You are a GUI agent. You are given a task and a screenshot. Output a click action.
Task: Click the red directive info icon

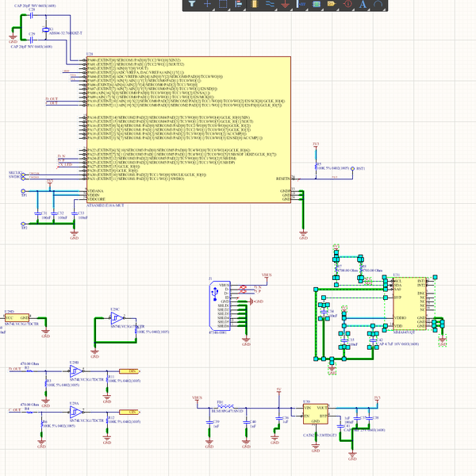(x=347, y=4)
